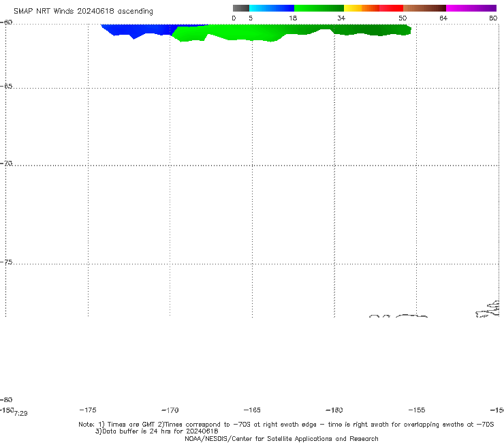This screenshot has width=504, height=443.
Task: Click the longitude label '-155'
Action: click(x=417, y=410)
